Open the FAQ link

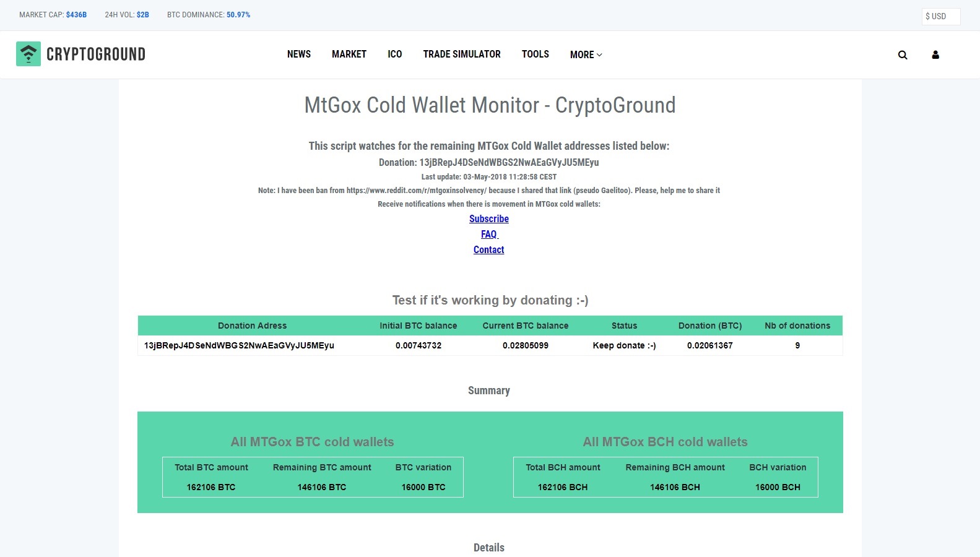[x=489, y=234]
